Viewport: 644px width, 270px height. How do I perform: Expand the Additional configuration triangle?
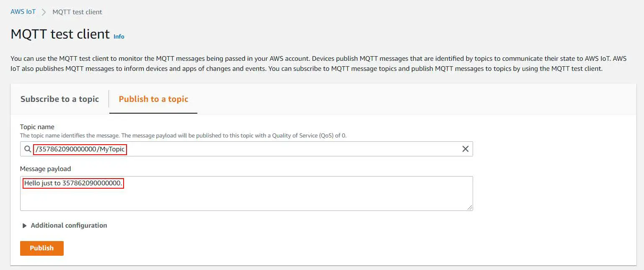[25, 226]
